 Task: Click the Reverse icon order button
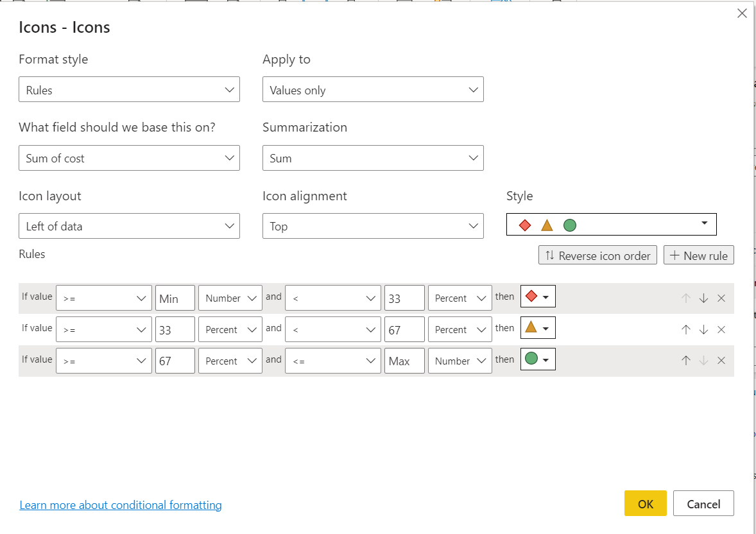(597, 255)
